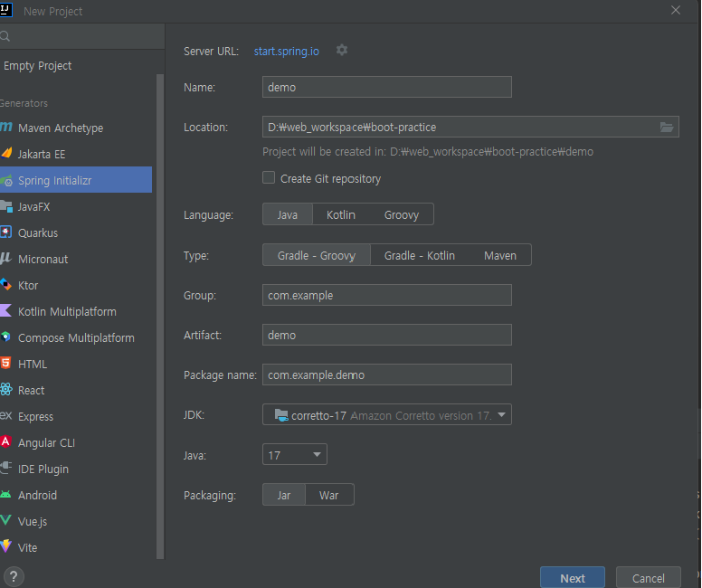Image resolution: width=702 pixels, height=588 pixels.
Task: Click the Artifact field
Action: [x=387, y=335]
